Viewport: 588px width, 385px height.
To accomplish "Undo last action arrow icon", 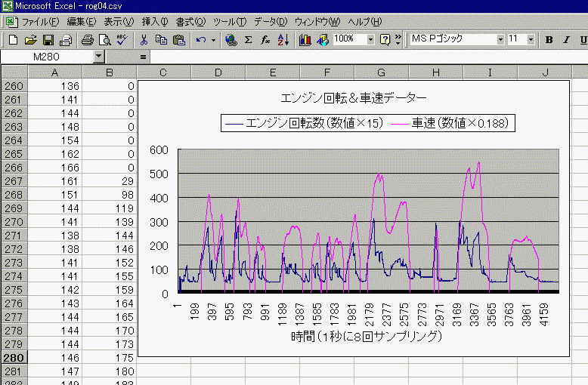I will point(201,39).
